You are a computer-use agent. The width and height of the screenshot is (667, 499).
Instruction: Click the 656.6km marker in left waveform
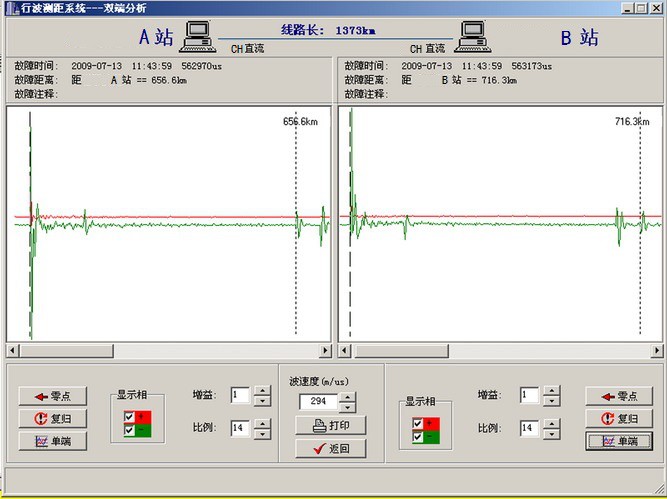tap(300, 122)
